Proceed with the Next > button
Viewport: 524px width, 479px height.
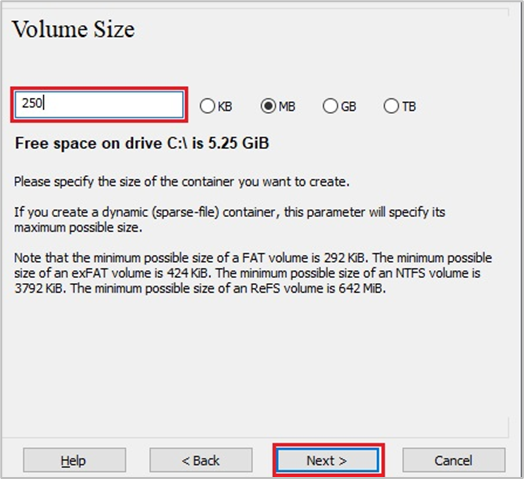point(328,460)
